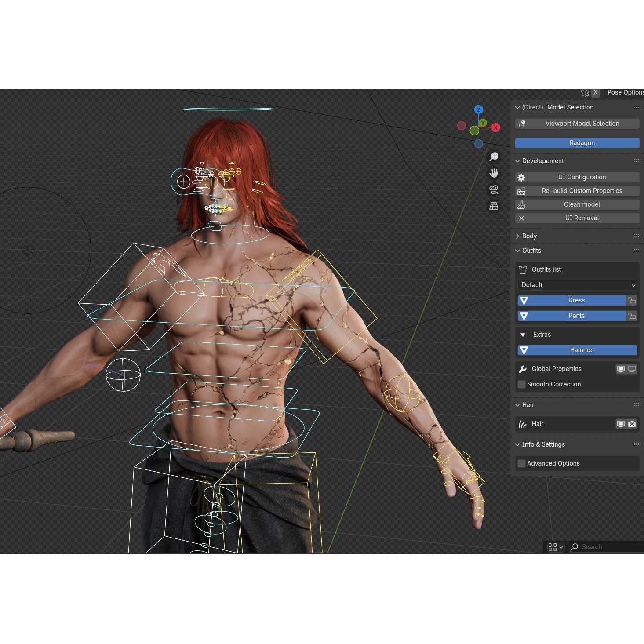Toggle the X axis mirror button
The height and width of the screenshot is (644, 644).
pos(596,93)
